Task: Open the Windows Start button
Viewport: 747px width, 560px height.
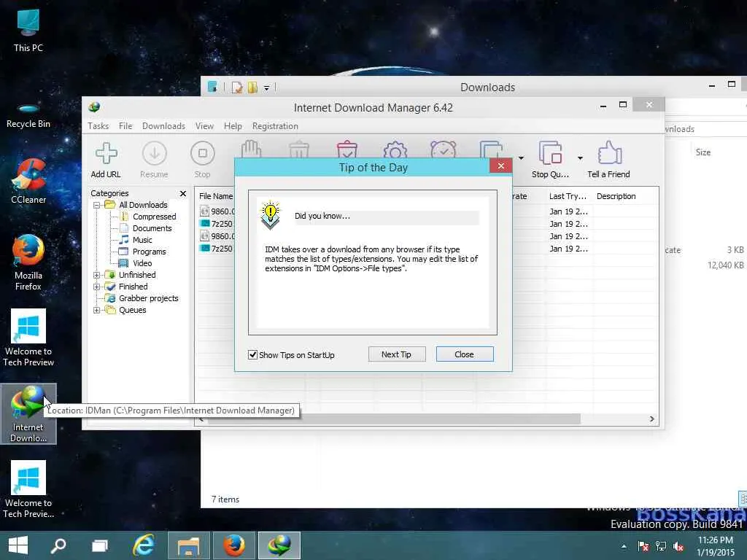Action: coord(18,545)
